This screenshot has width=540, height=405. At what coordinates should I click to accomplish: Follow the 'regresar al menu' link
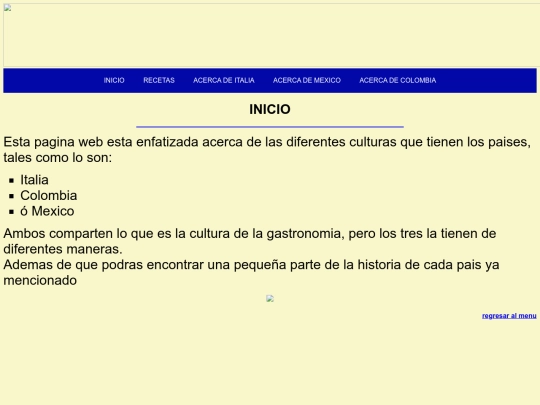(x=509, y=316)
